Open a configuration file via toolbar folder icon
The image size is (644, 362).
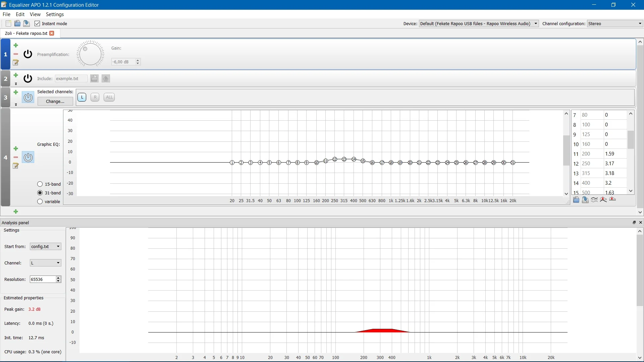pos(17,23)
